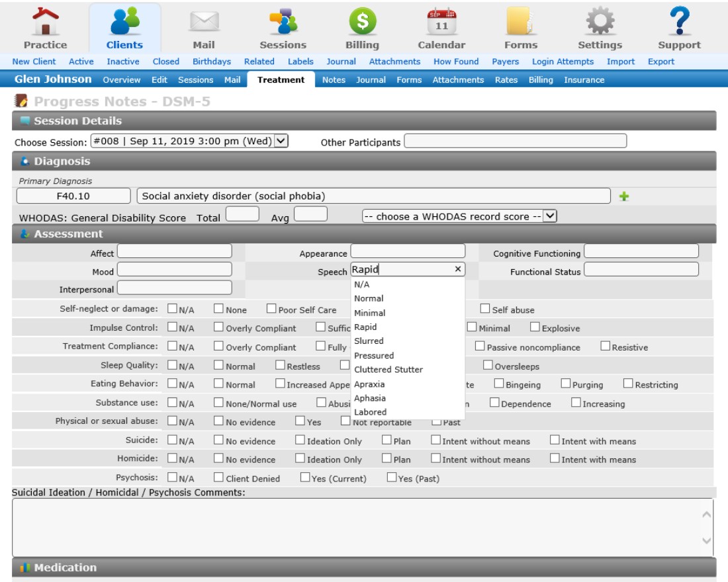Click the Medication header icon
728x582 pixels.
(x=25, y=567)
